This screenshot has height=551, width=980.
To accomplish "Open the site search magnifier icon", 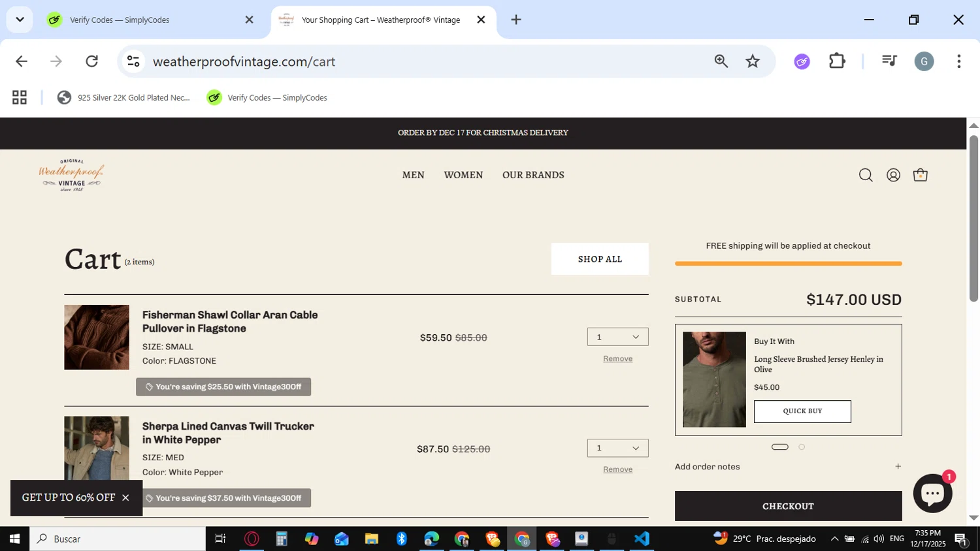I will point(866,175).
